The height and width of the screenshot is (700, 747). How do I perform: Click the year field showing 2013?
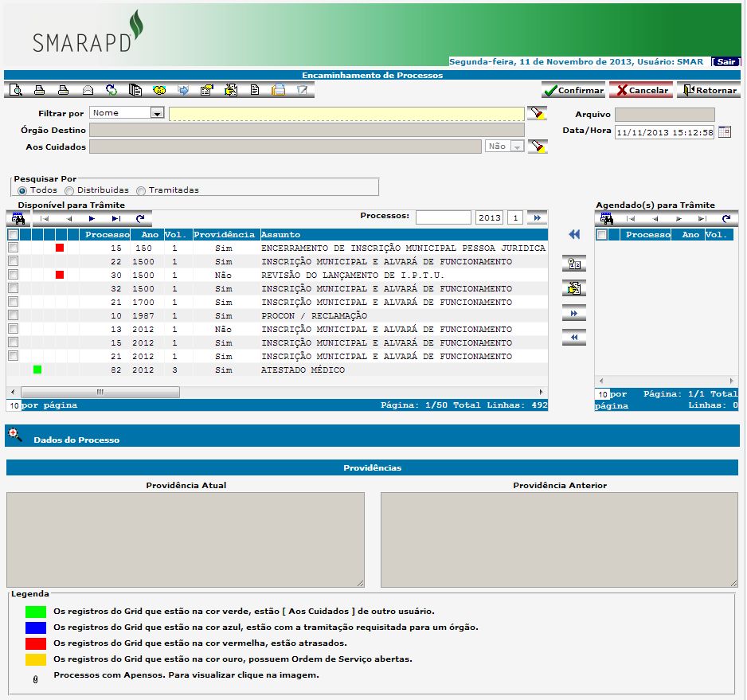[x=489, y=217]
